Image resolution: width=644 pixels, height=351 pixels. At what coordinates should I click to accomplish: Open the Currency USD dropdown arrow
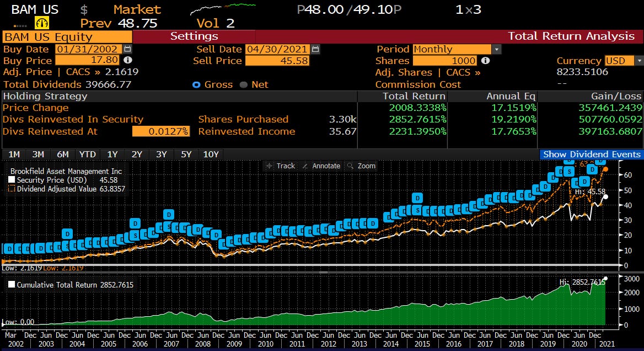pyautogui.click(x=639, y=61)
